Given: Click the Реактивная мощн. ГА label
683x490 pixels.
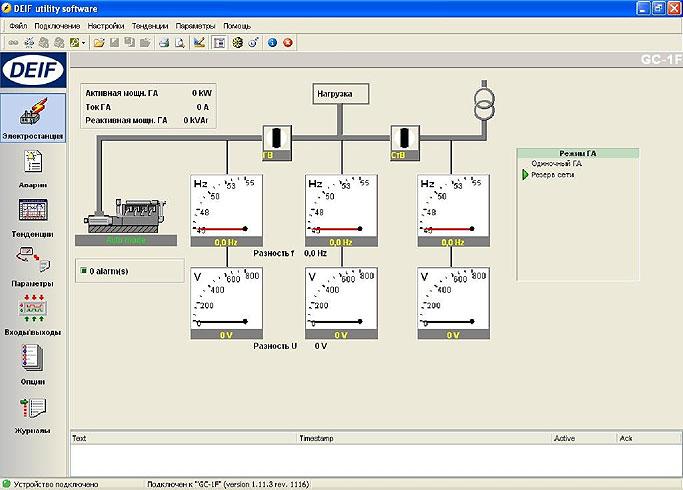Looking at the screenshot, I should 126,120.
